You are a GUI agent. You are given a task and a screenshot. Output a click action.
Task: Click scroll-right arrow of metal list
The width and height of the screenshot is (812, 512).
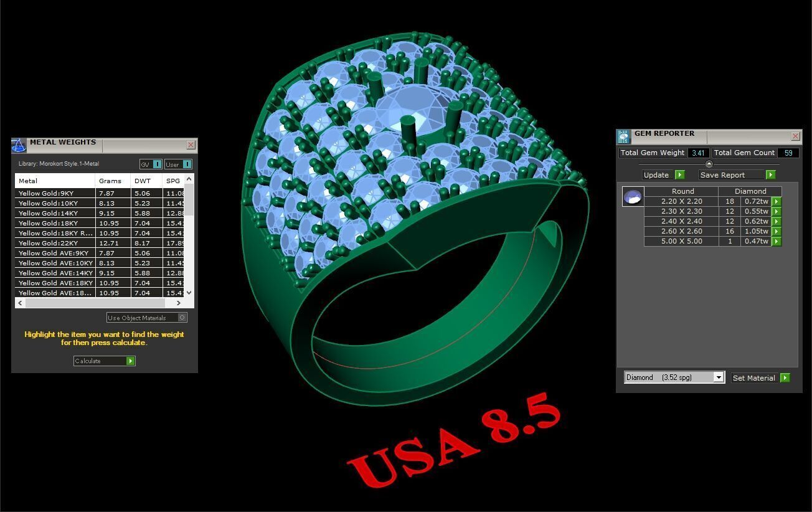pyautogui.click(x=179, y=303)
